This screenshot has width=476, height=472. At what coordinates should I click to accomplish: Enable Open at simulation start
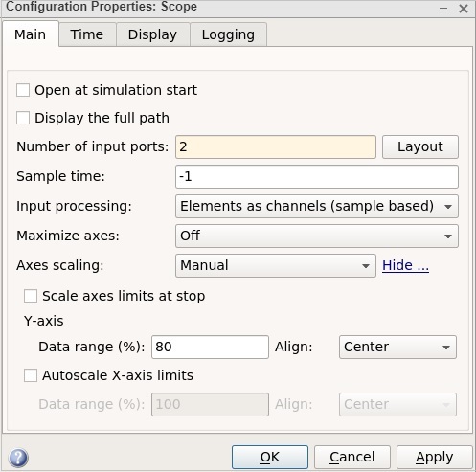click(x=23, y=90)
